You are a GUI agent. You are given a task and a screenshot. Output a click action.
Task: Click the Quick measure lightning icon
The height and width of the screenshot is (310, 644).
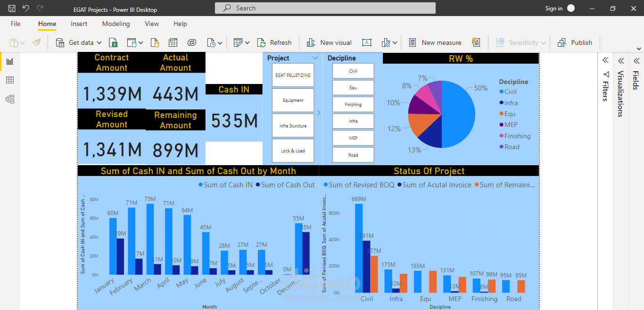476,42
